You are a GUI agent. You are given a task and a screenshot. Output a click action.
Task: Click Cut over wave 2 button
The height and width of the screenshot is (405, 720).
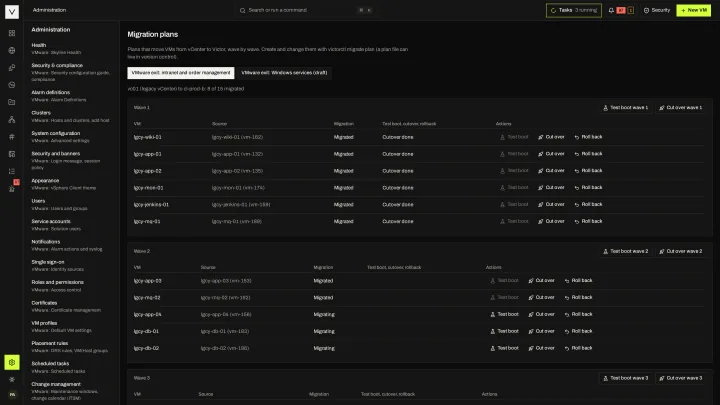(681, 251)
